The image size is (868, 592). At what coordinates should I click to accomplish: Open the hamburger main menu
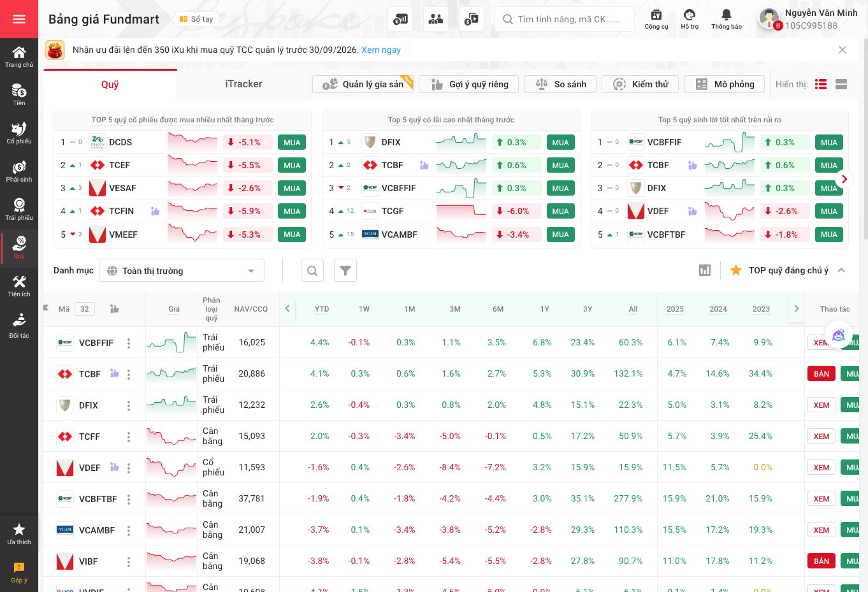(x=19, y=19)
